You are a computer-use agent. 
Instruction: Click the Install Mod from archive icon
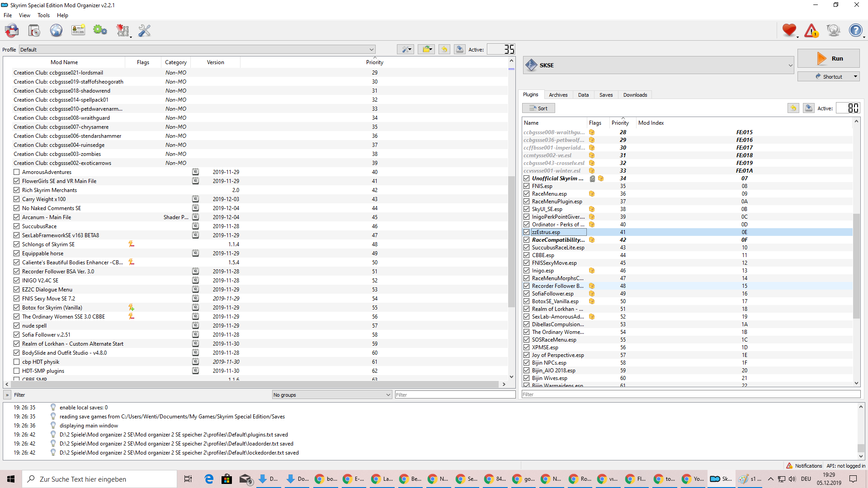click(12, 31)
